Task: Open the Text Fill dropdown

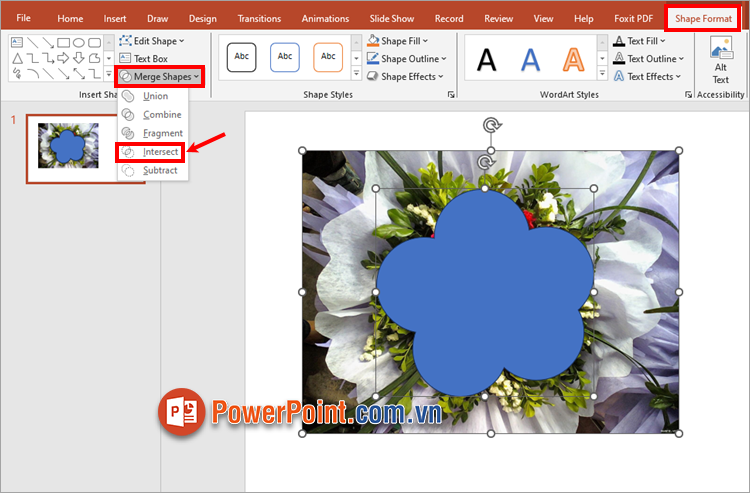Action: (639, 41)
